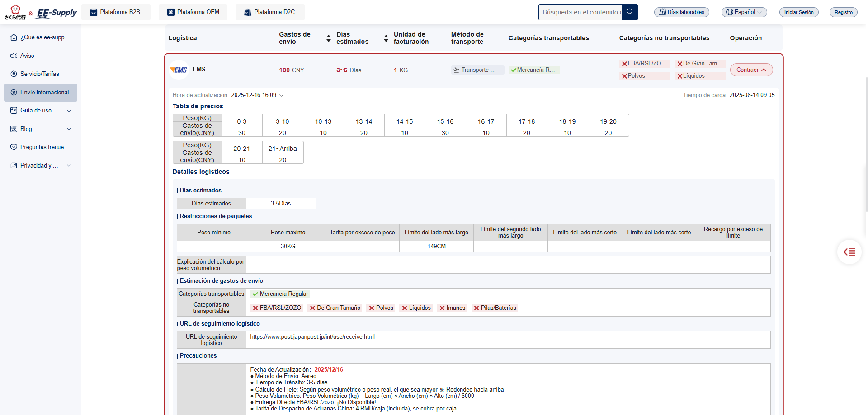Click the EMS carrier logo
868x415 pixels.
click(179, 70)
